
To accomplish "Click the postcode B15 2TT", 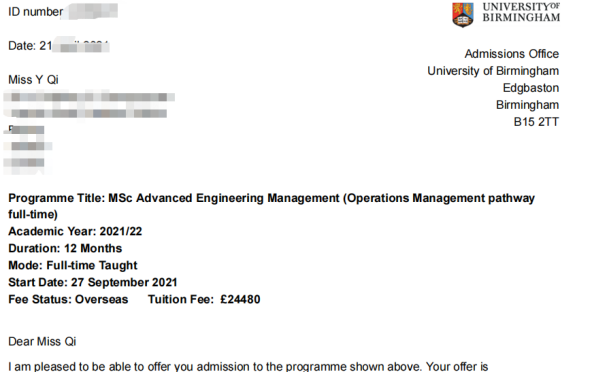I will [536, 122].
